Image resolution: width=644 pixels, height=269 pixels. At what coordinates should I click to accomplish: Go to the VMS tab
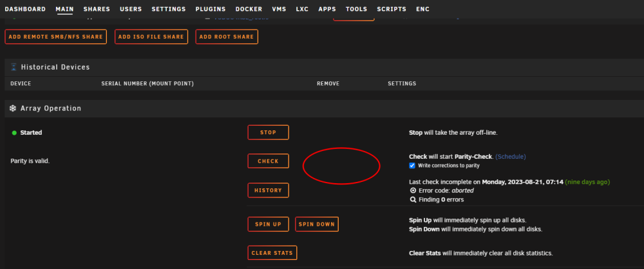279,9
